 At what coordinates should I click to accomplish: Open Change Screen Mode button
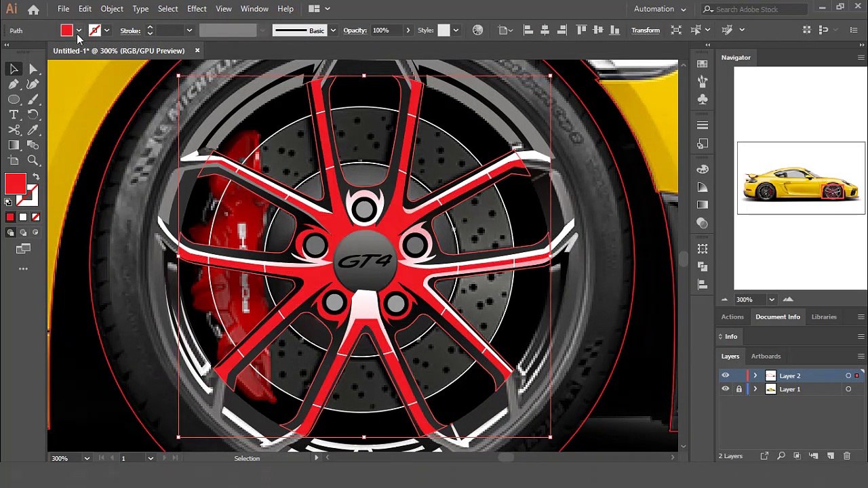point(23,249)
